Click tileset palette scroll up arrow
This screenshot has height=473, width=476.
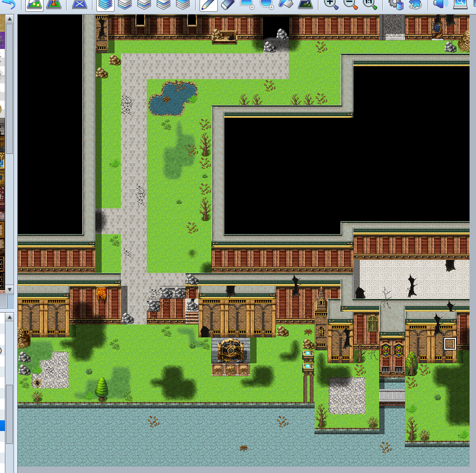click(x=9, y=19)
